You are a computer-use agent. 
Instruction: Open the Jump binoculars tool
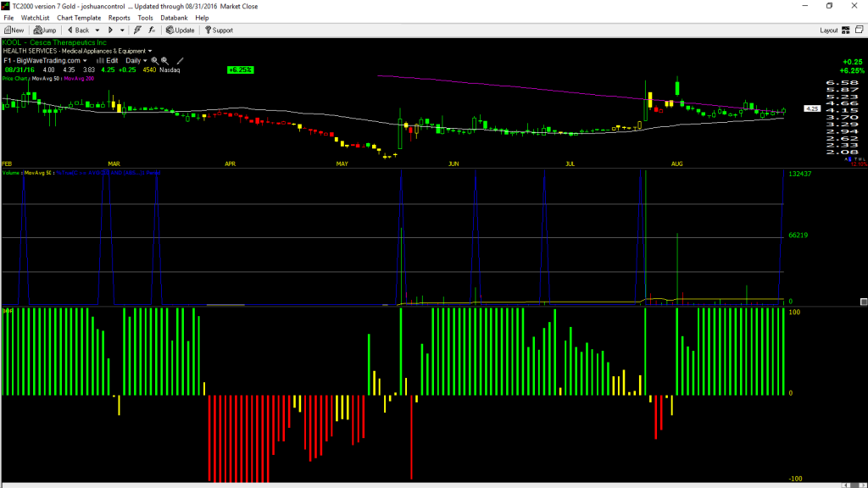[x=45, y=30]
